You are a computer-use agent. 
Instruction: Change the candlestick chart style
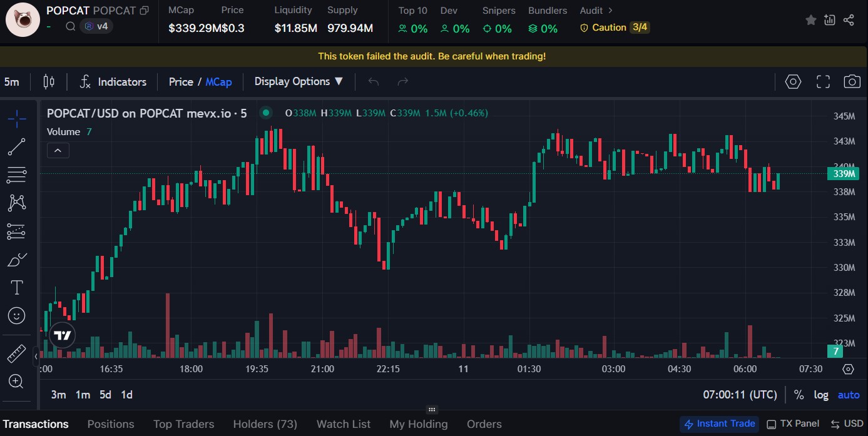[49, 82]
